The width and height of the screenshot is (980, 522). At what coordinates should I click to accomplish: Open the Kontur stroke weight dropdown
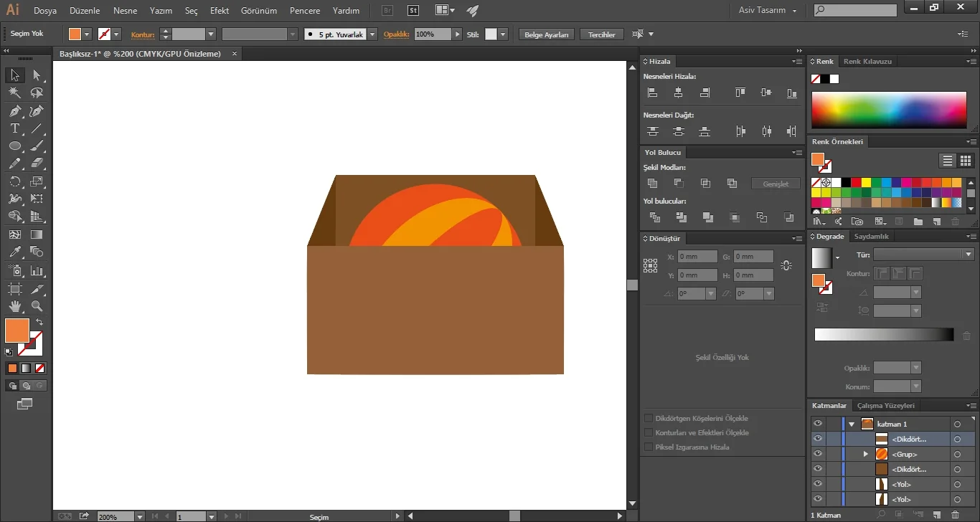tap(211, 34)
